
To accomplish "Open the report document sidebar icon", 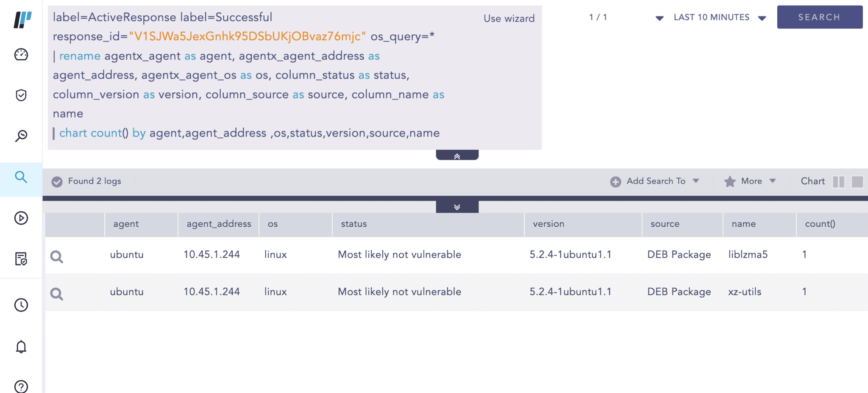I will click(x=21, y=259).
